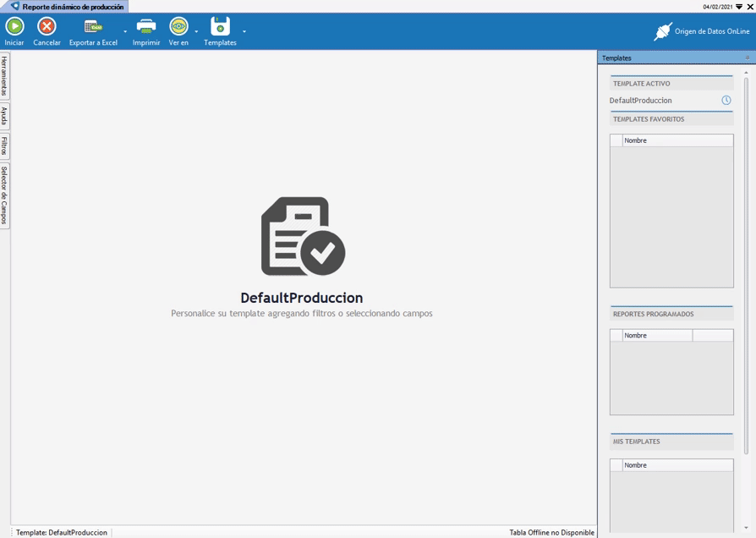The image size is (756, 538).
Task: Click the Iniciar play icon
Action: (x=14, y=26)
